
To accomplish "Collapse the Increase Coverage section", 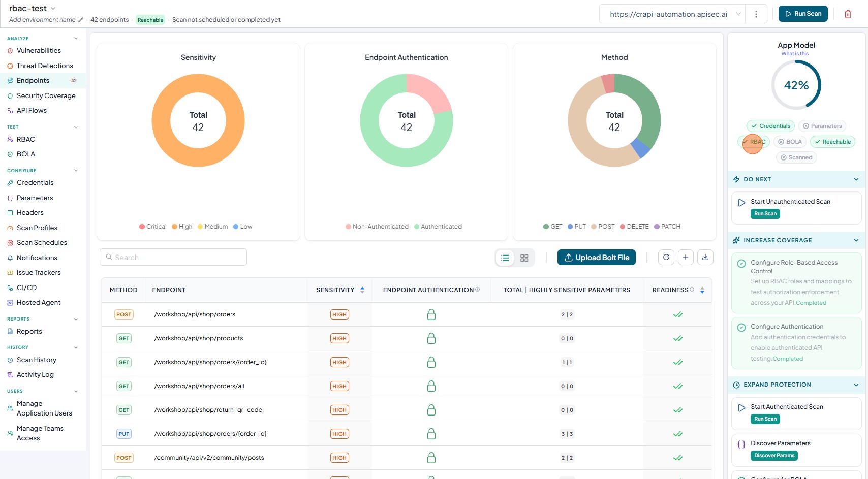I will [x=856, y=240].
